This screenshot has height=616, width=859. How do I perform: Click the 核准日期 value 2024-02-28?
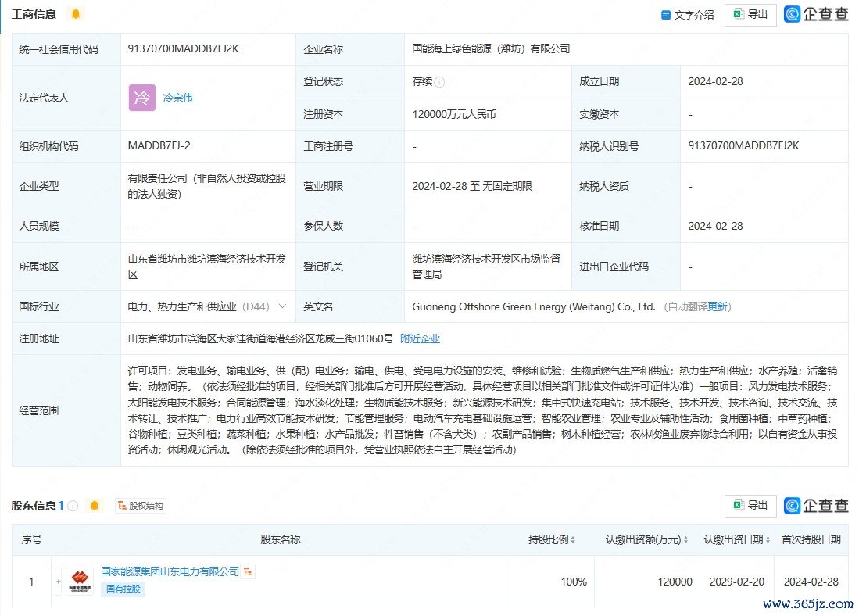[715, 227]
